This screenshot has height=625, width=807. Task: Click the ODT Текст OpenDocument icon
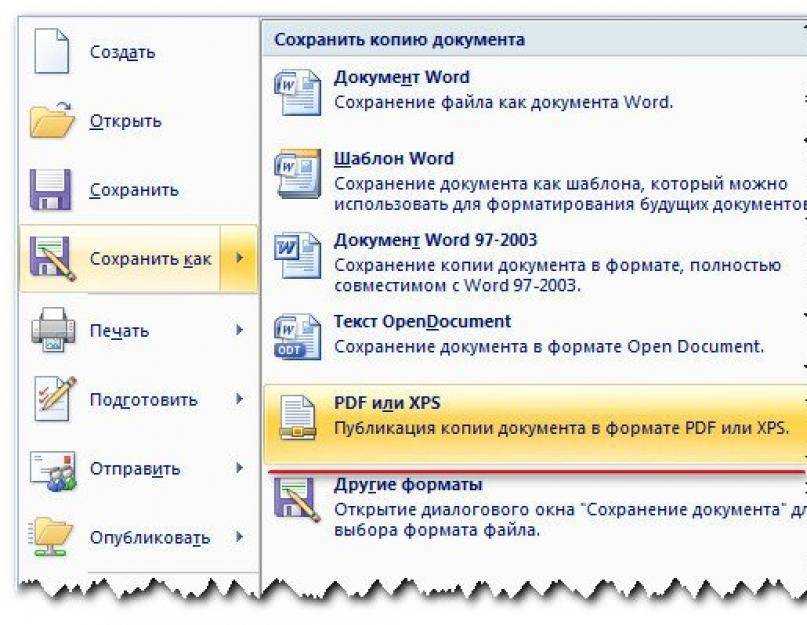click(297, 337)
